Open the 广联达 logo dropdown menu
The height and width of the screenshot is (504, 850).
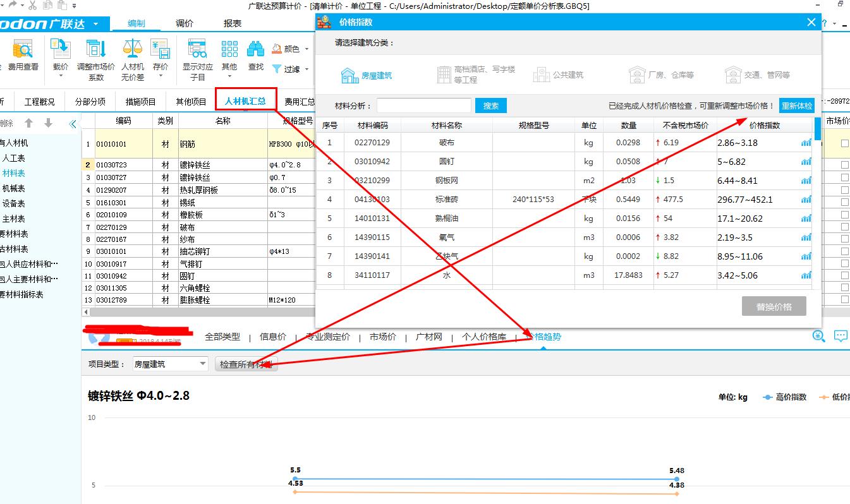coord(95,24)
